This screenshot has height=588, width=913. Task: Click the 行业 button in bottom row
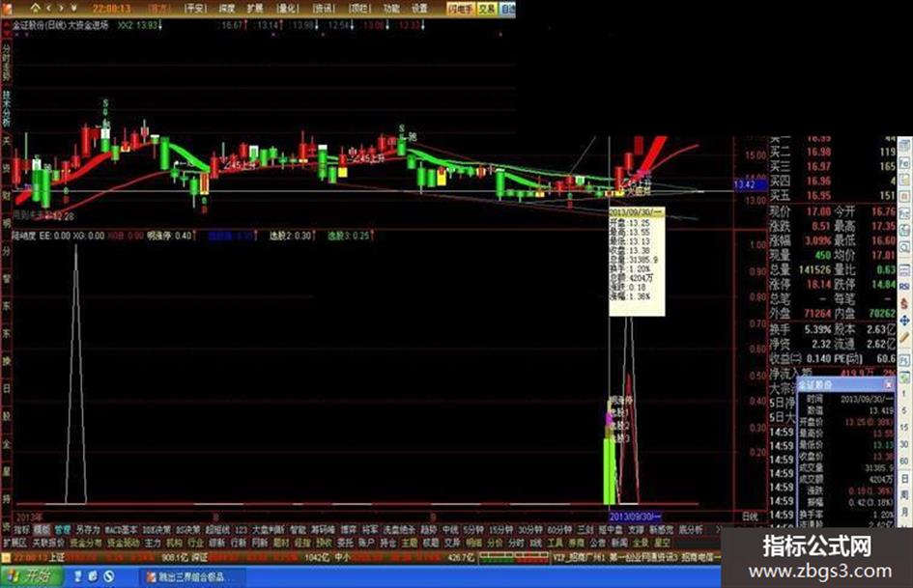click(x=195, y=543)
